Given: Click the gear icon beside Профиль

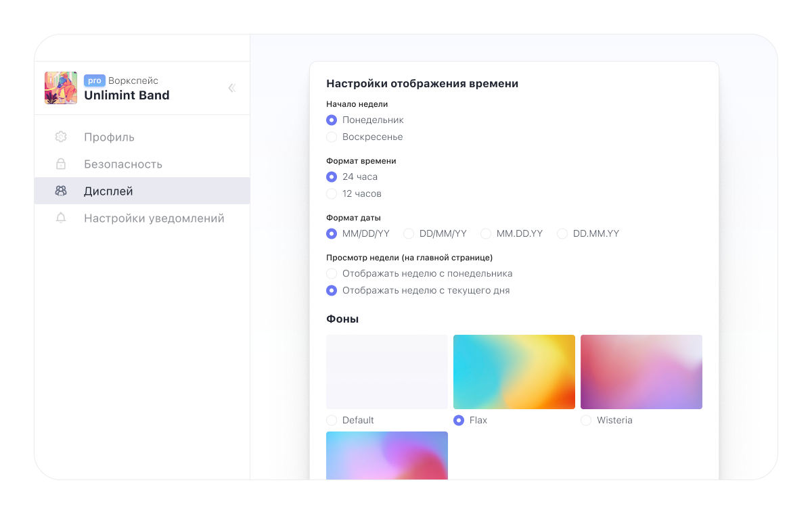Looking at the screenshot, I should click(x=61, y=137).
